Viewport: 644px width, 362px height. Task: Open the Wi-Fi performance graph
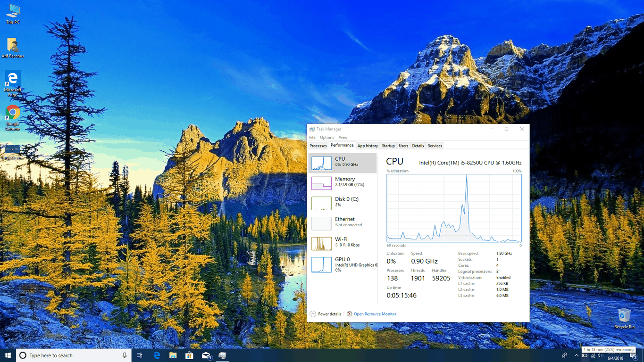(x=321, y=243)
